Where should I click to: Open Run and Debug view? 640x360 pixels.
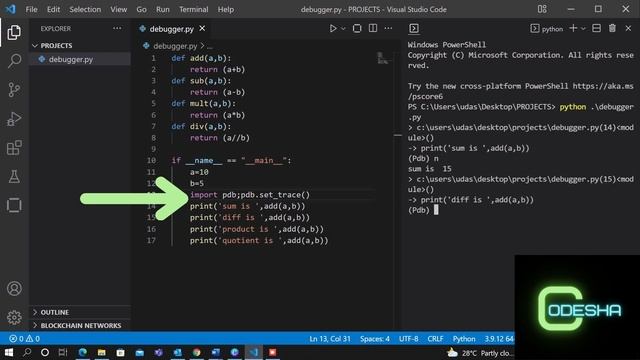pos(14,119)
